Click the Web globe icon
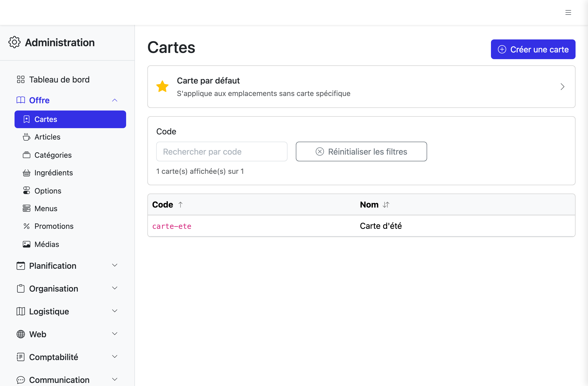 (21, 334)
